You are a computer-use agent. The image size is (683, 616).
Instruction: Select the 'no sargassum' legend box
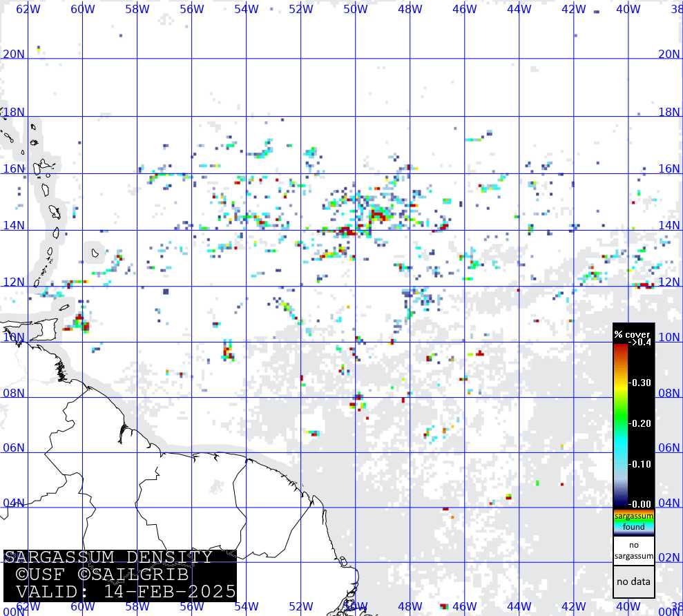pyautogui.click(x=633, y=551)
